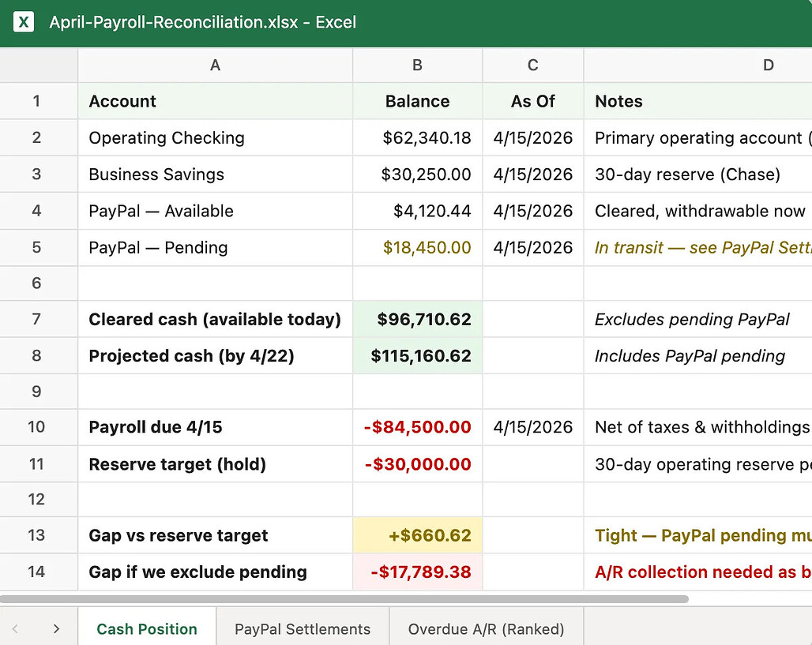Select the '$115,160.62' projected cash cell
Screen dimensions: 812x645
pyautogui.click(x=417, y=355)
